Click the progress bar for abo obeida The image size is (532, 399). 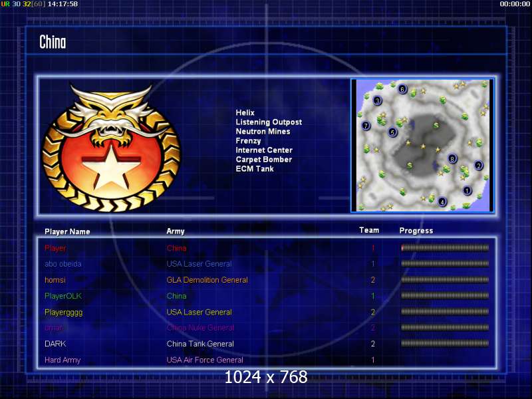[445, 263]
